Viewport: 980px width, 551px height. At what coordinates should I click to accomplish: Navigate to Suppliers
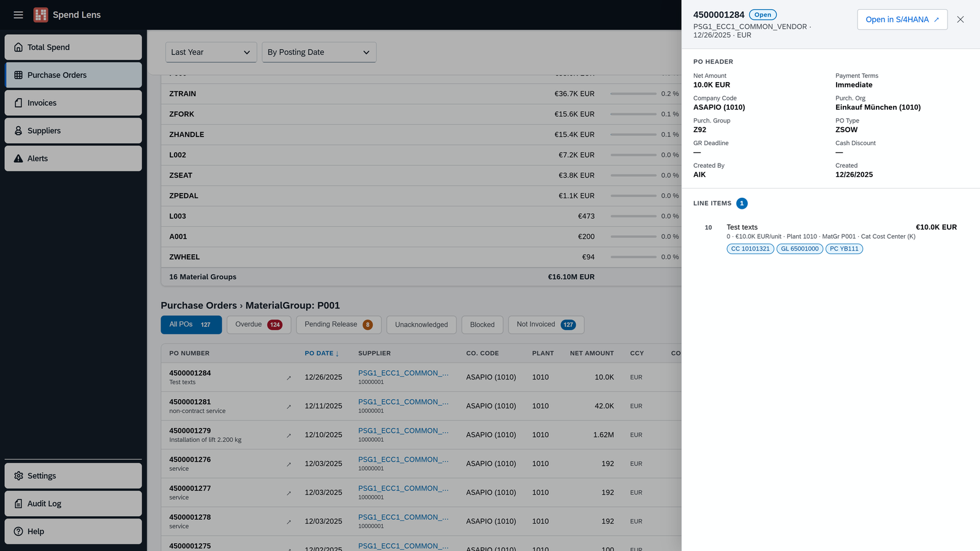point(73,130)
